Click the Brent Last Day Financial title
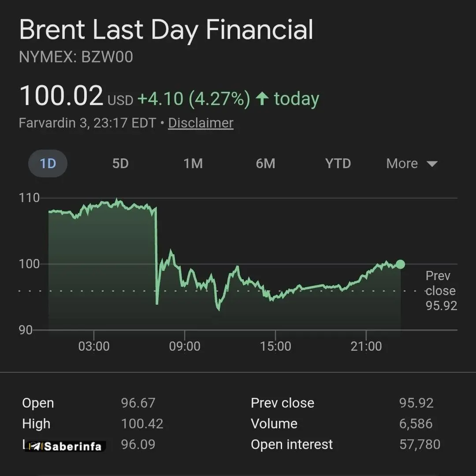Screen dimensions: 476x476 (x=166, y=30)
